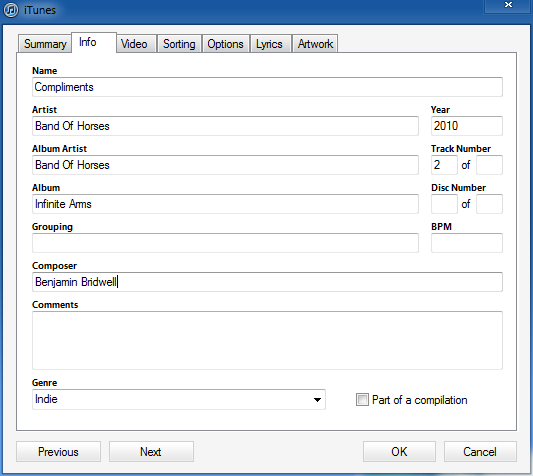The width and height of the screenshot is (533, 476).
Task: Click the Name field containing Compliments
Action: tap(267, 87)
